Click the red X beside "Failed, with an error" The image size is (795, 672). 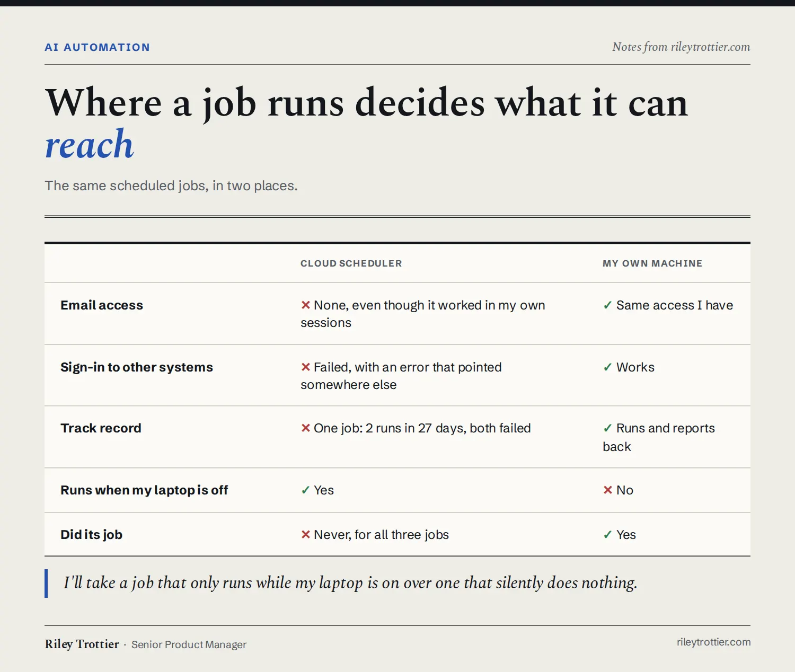305,367
